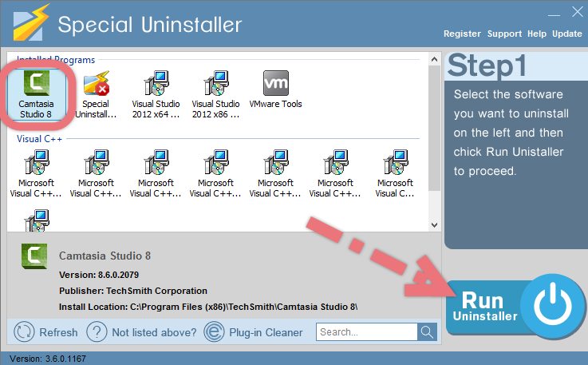
Task: Select Visual Studio 2012 x64 entry
Action: click(156, 94)
